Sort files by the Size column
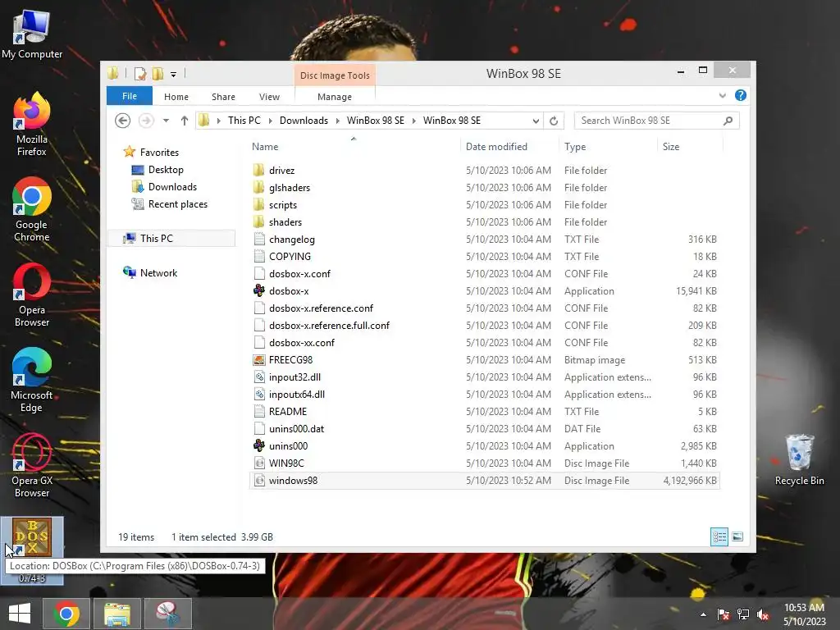Viewport: 840px width, 630px height. click(x=690, y=146)
